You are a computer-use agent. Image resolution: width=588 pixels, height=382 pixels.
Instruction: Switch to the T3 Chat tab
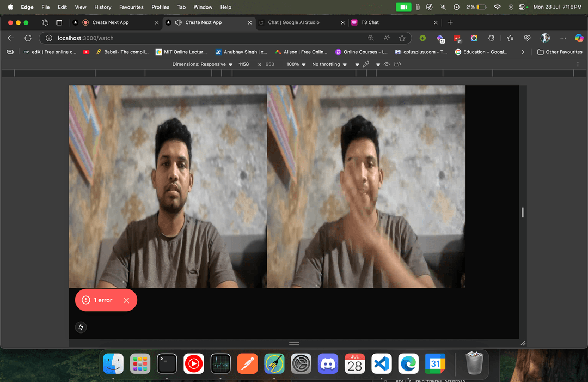pyautogui.click(x=369, y=22)
